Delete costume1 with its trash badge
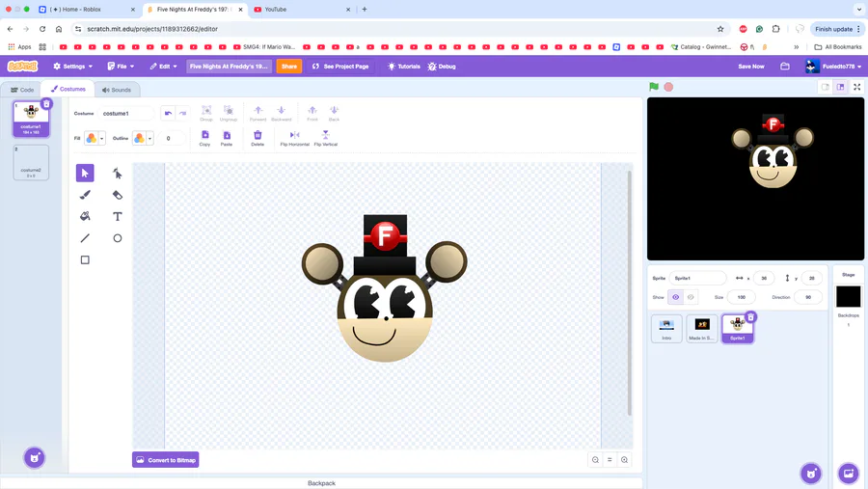This screenshot has height=489, width=868. pos(46,103)
